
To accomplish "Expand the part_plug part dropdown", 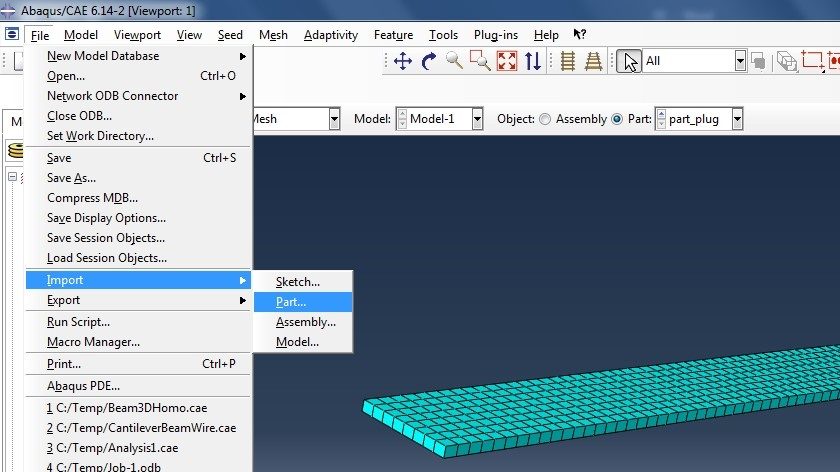I will coord(737,119).
